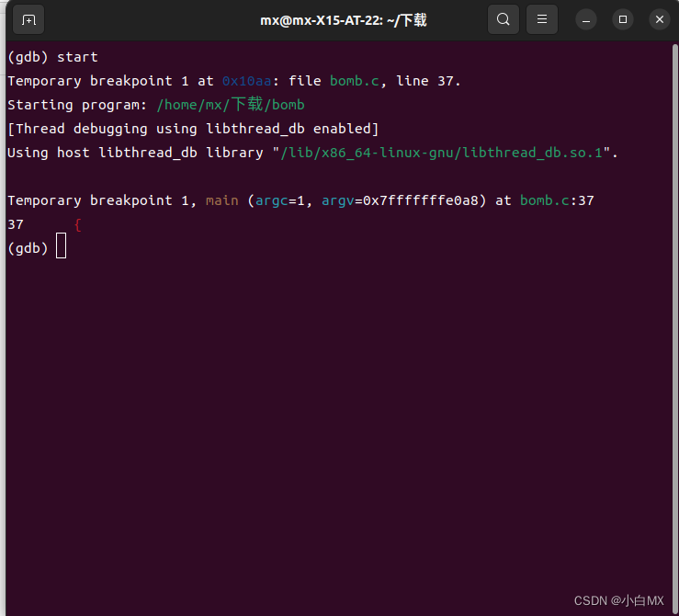Click the cursor block after (gdb) prompt

click(61, 245)
